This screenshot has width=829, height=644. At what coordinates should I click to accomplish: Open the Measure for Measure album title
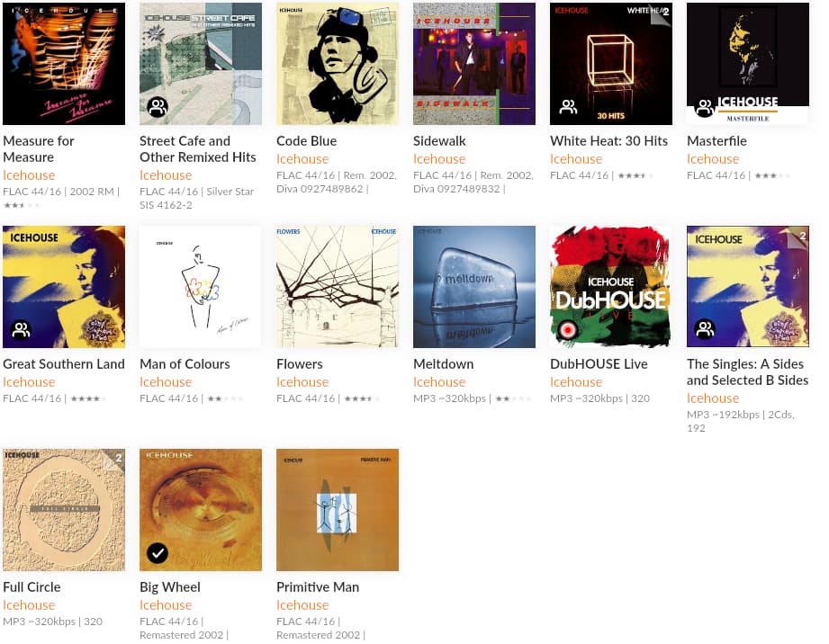tap(39, 149)
